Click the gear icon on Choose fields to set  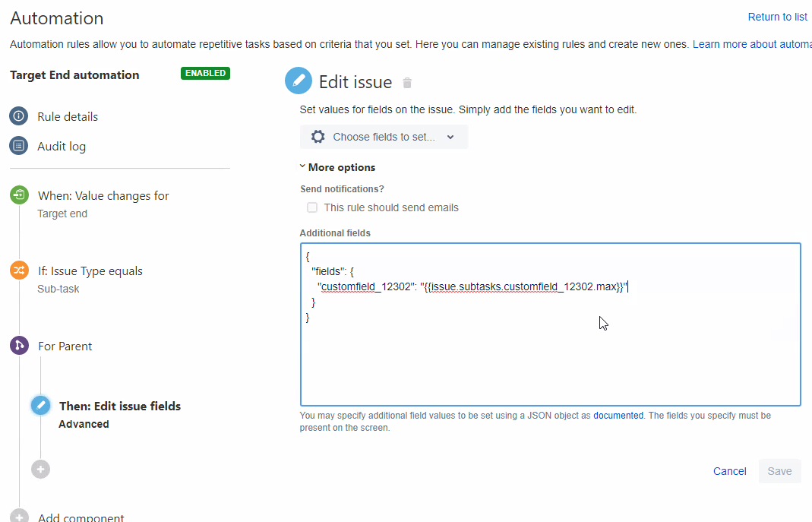(x=318, y=137)
